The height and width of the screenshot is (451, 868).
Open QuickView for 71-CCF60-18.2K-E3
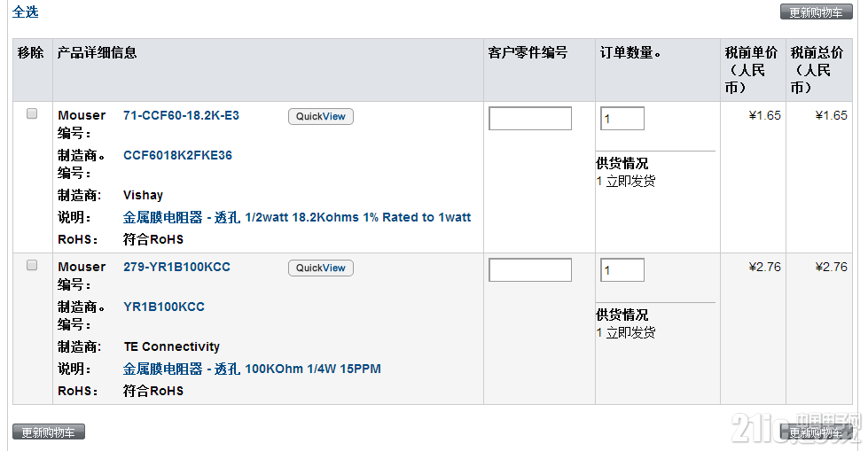(321, 116)
